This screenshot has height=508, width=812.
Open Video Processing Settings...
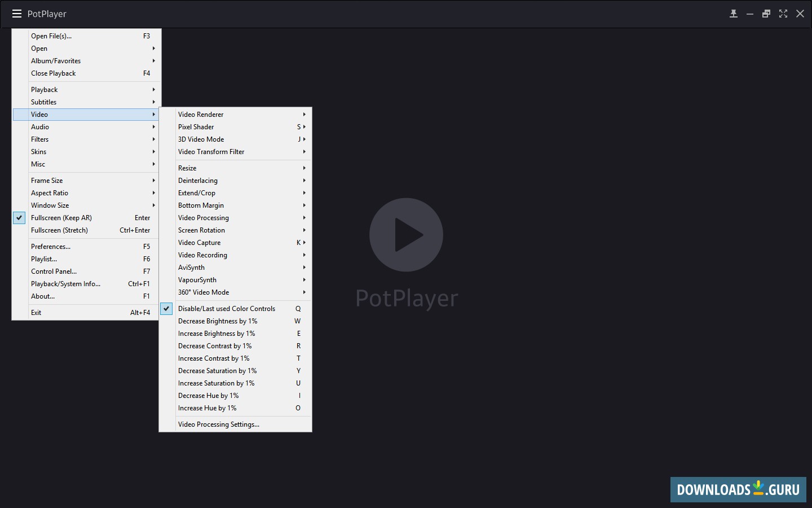pos(236,424)
